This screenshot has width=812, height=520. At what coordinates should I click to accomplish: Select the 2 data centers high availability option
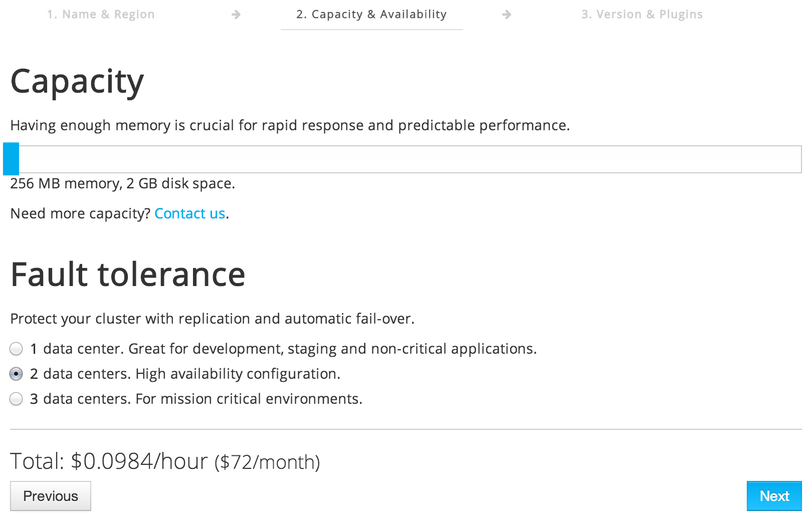point(16,374)
